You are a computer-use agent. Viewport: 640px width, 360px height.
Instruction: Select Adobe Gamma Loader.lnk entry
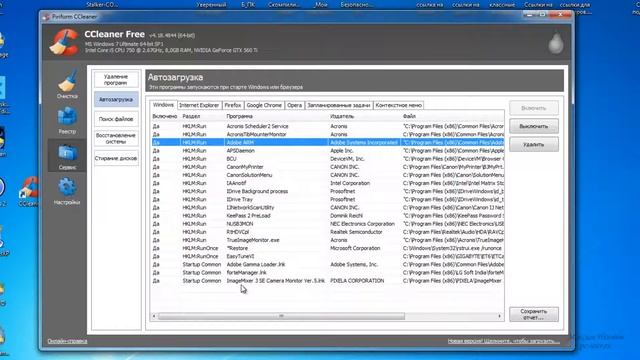coord(327,264)
